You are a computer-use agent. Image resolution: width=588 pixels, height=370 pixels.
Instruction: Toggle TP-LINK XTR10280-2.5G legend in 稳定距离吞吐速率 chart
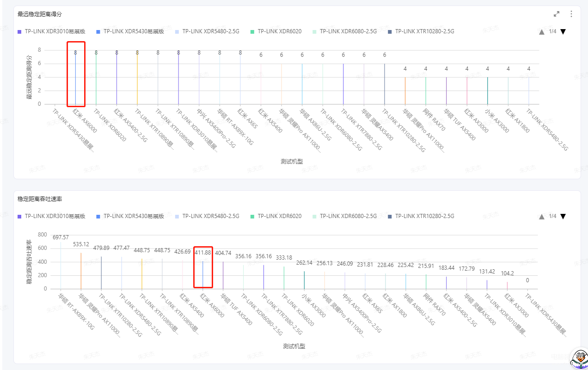pyautogui.click(x=421, y=216)
